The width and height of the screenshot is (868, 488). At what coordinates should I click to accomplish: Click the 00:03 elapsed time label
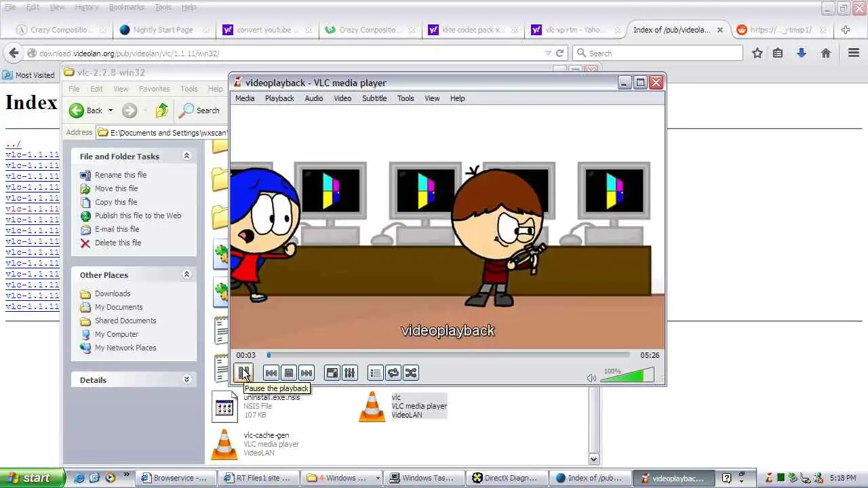245,355
